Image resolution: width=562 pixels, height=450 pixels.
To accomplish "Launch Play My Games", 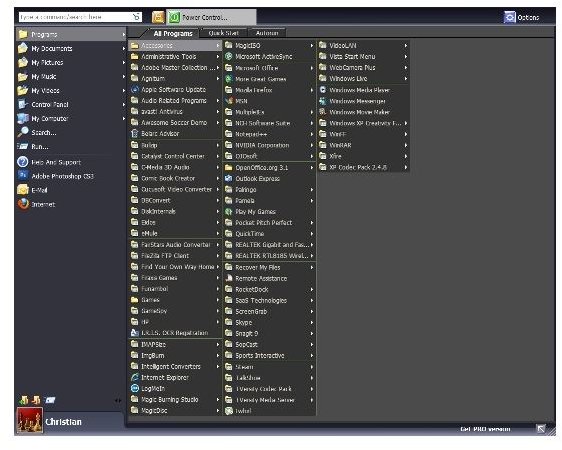I will coord(269,212).
